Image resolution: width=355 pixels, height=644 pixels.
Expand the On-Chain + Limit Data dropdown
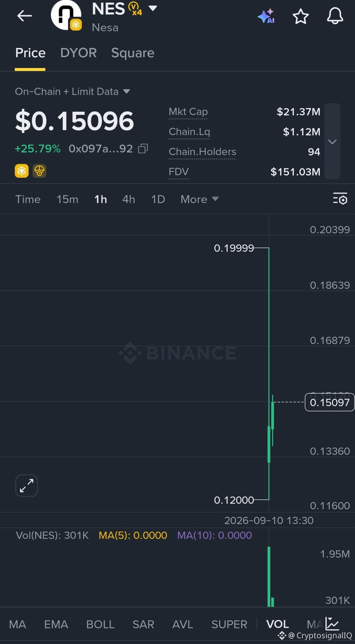point(72,91)
